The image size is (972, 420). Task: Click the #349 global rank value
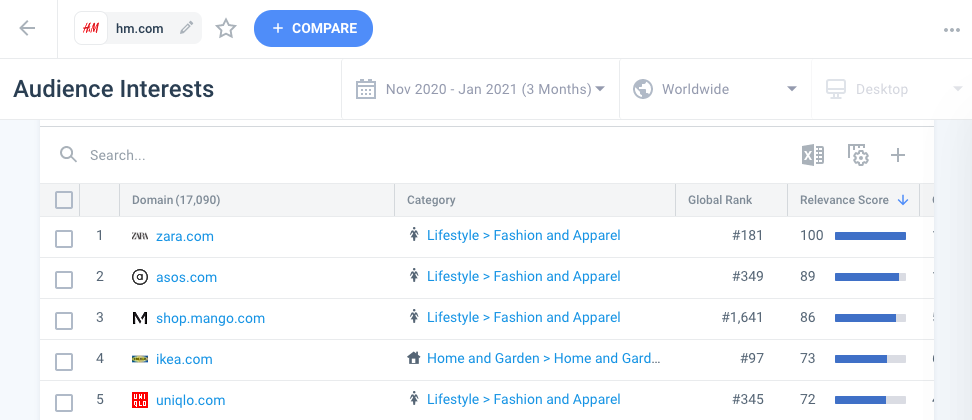(748, 276)
